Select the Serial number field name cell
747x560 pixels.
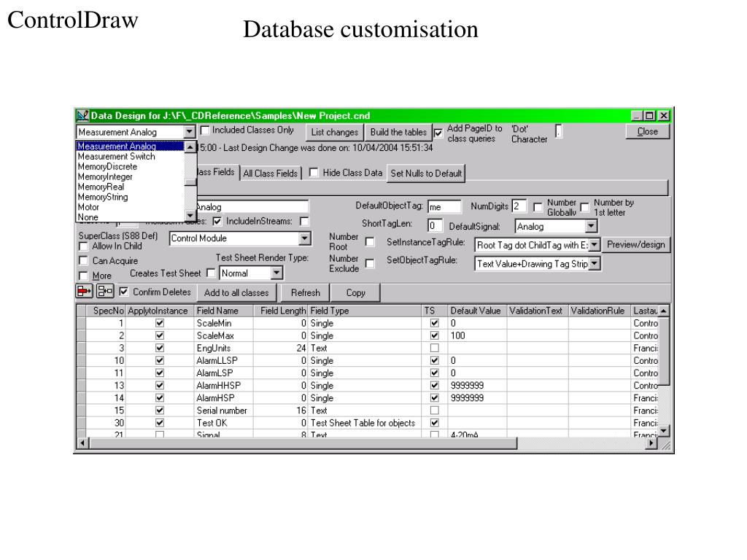point(223,411)
